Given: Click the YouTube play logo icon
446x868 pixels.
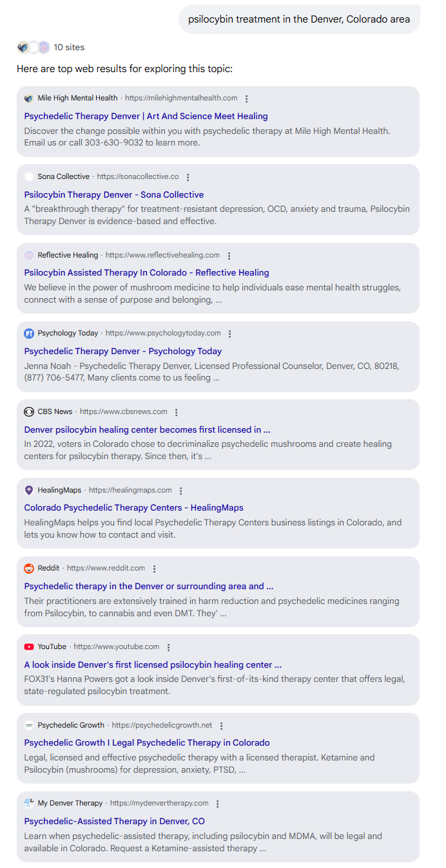Looking at the screenshot, I should click(x=29, y=647).
